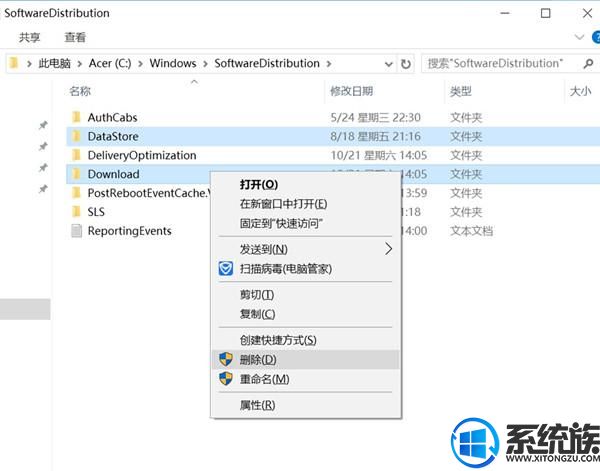Screen dimensions: 600x471
Task: Choose 扫描病毒(电脑管家) menu entry
Action: (305, 269)
